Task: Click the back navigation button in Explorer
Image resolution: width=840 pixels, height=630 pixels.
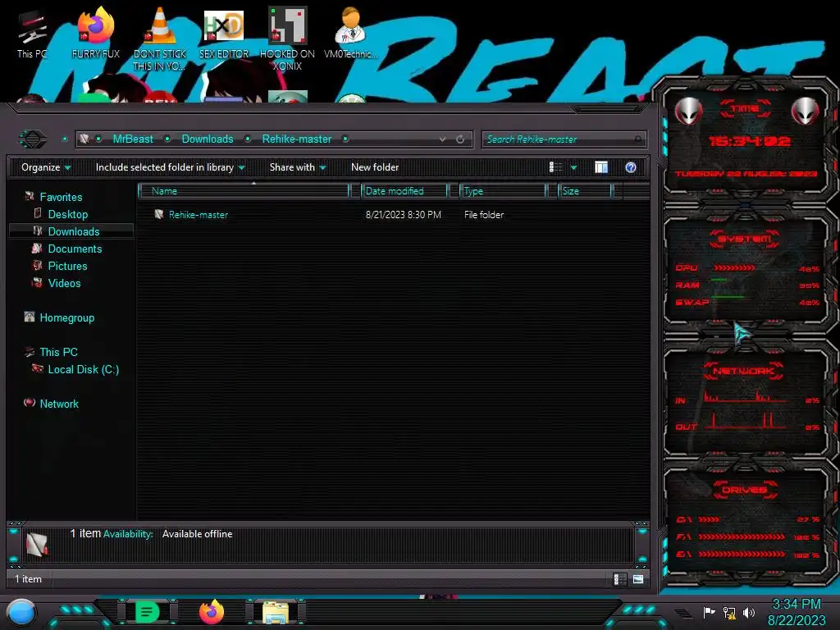Action: (x=33, y=139)
